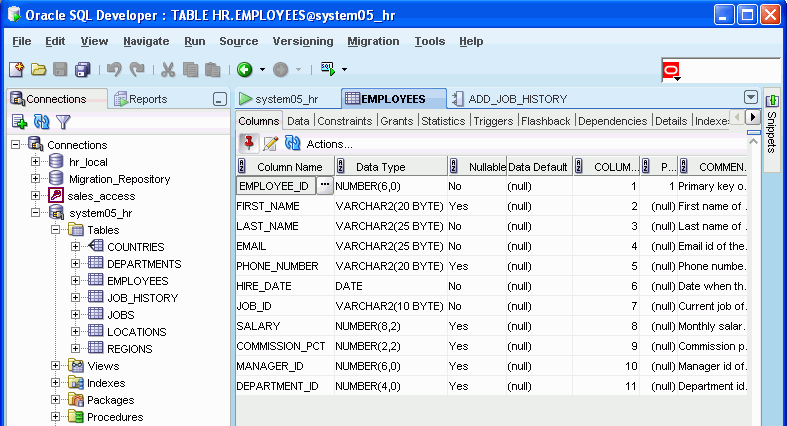Click the New Connection green plus icon
787x426 pixels.
pos(19,121)
